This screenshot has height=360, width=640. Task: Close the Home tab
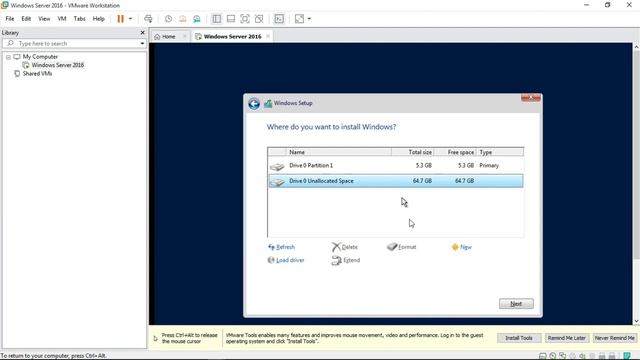click(x=184, y=37)
